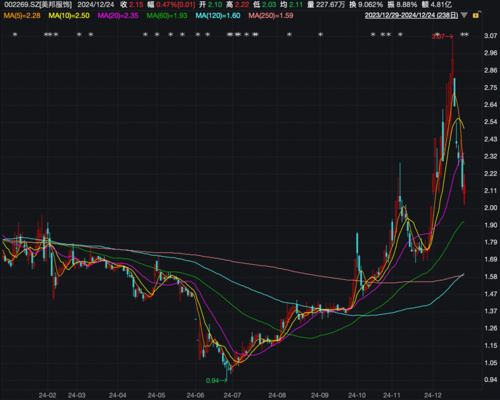Click the 24-12 date axis label
This screenshot has width=500, height=400.
(433, 395)
